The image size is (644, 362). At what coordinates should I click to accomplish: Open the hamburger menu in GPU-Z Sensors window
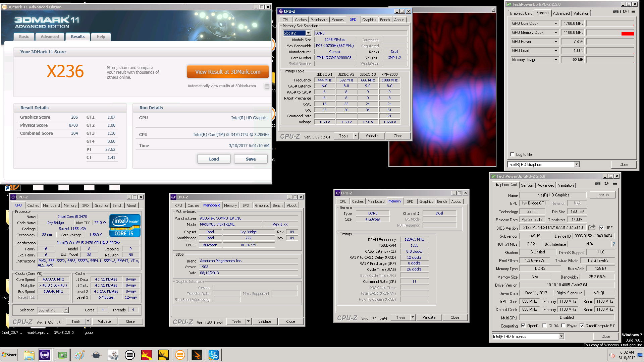coord(633,12)
